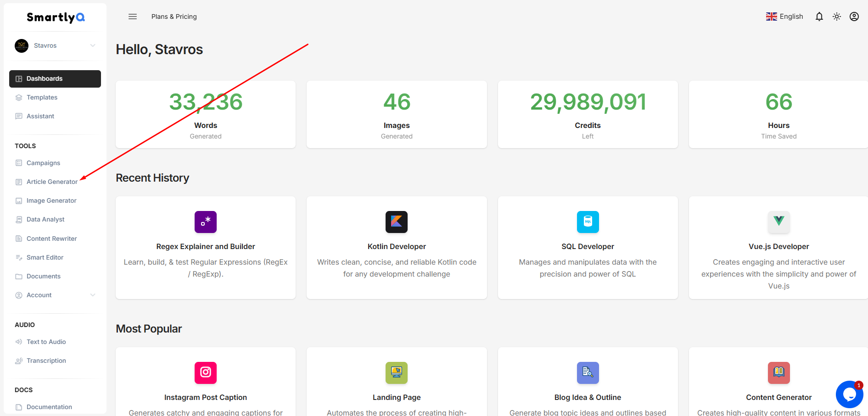
Task: Open the Kotlin Developer icon
Action: click(x=397, y=222)
